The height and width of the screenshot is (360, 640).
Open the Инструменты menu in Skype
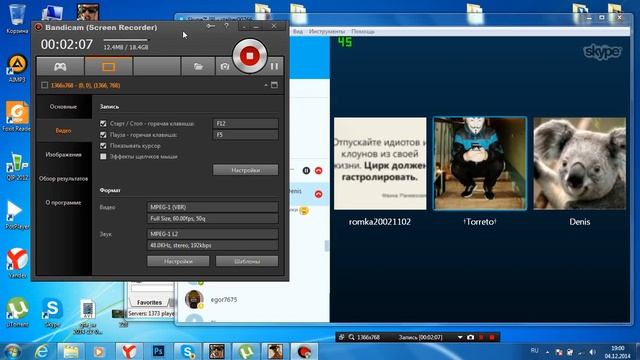pos(327,31)
